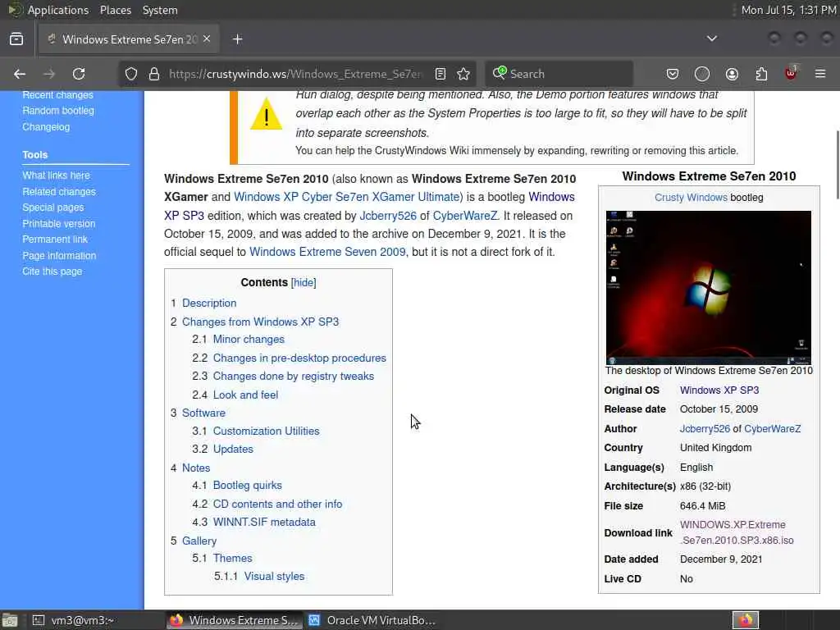Open Printable version link
This screenshot has width=840, height=630.
59,223
